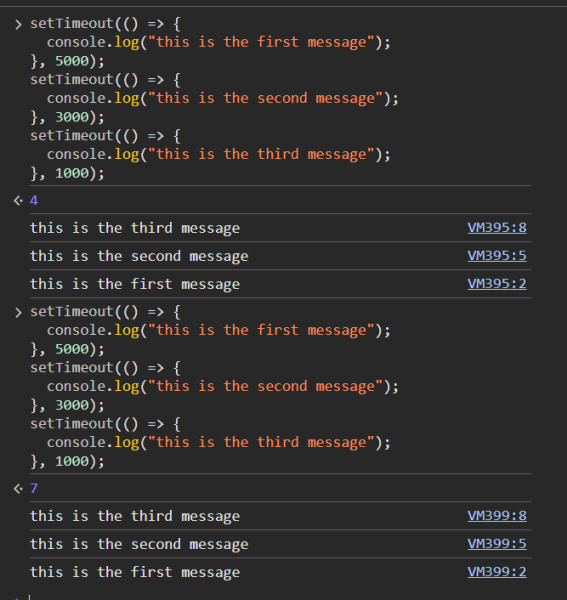Open the VM395:5 source link
The width and height of the screenshot is (567, 600).
pos(497,256)
